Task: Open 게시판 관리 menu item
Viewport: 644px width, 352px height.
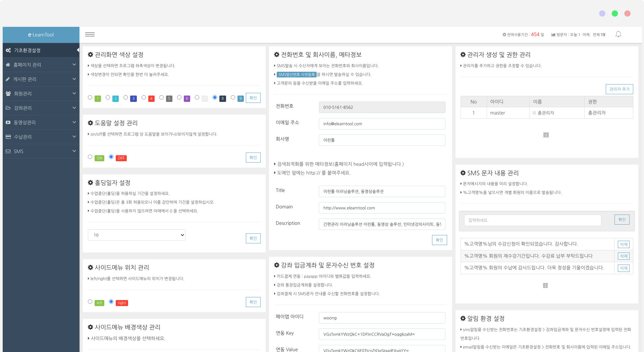Action: [41, 79]
